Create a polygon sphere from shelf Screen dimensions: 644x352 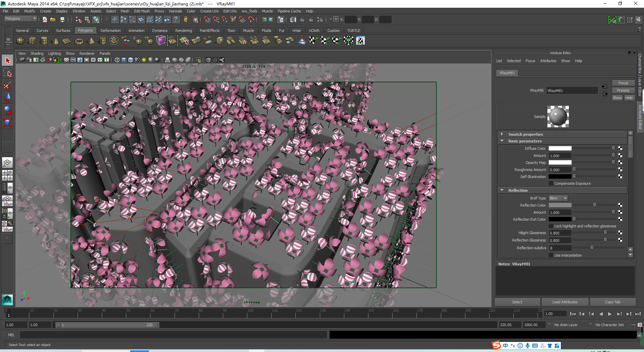pos(20,41)
